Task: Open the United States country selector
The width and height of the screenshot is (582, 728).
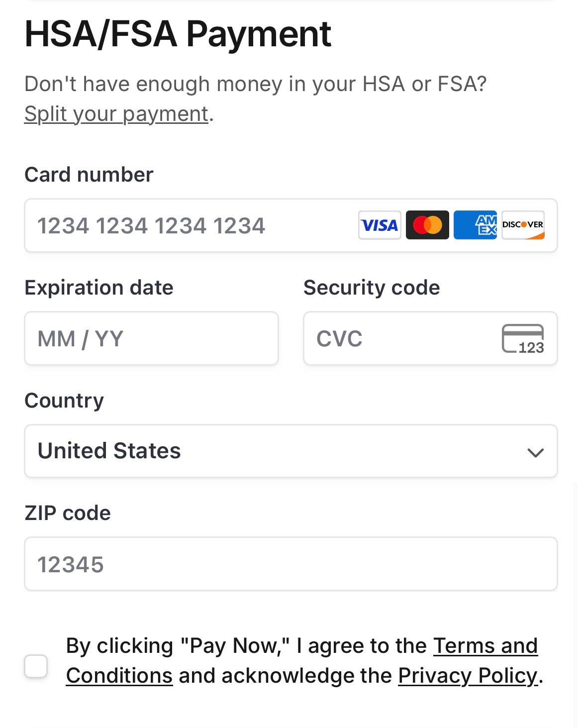Action: 291,451
